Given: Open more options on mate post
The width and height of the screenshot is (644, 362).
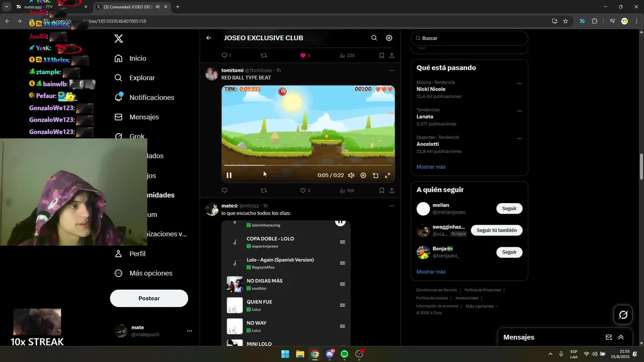Looking at the screenshot, I should [x=392, y=206].
